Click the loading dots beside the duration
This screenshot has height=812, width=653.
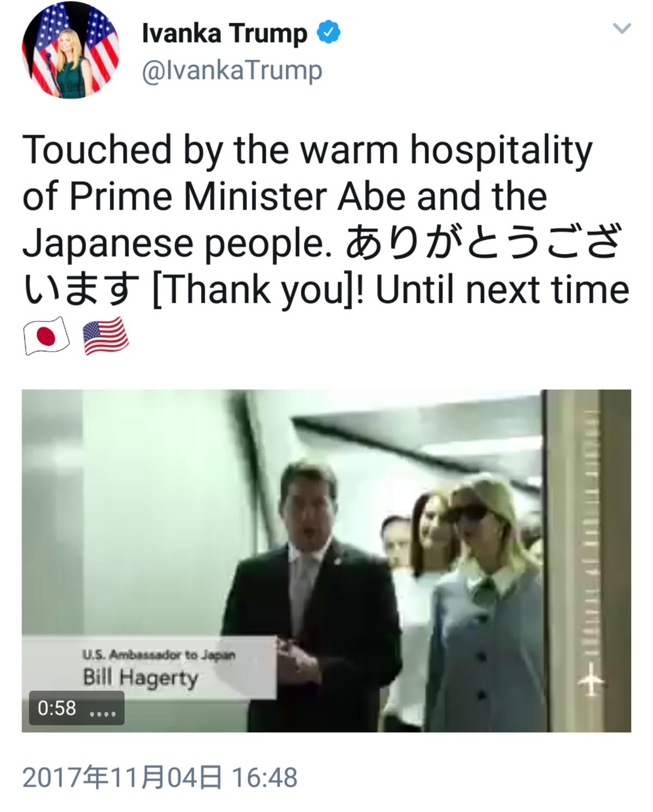pyautogui.click(x=102, y=713)
